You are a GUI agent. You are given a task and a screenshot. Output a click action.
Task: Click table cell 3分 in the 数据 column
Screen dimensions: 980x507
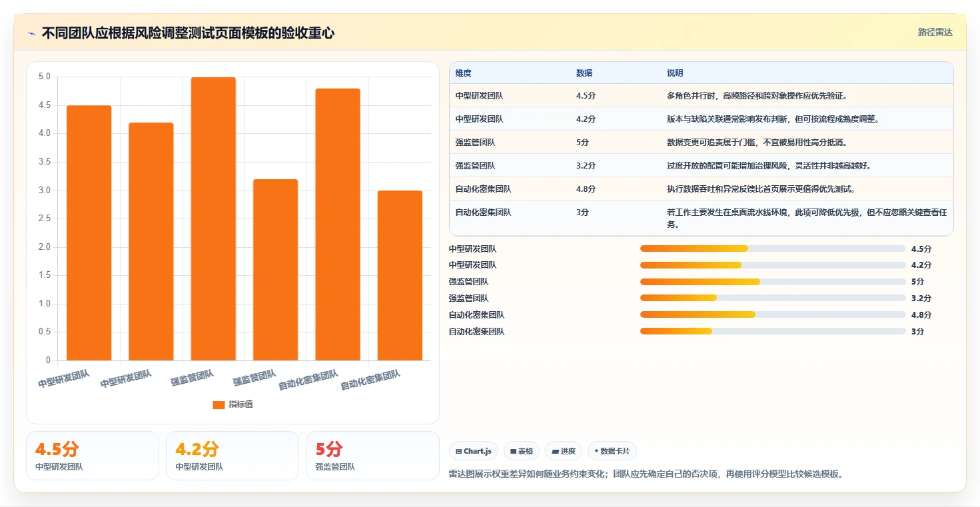pyautogui.click(x=582, y=213)
